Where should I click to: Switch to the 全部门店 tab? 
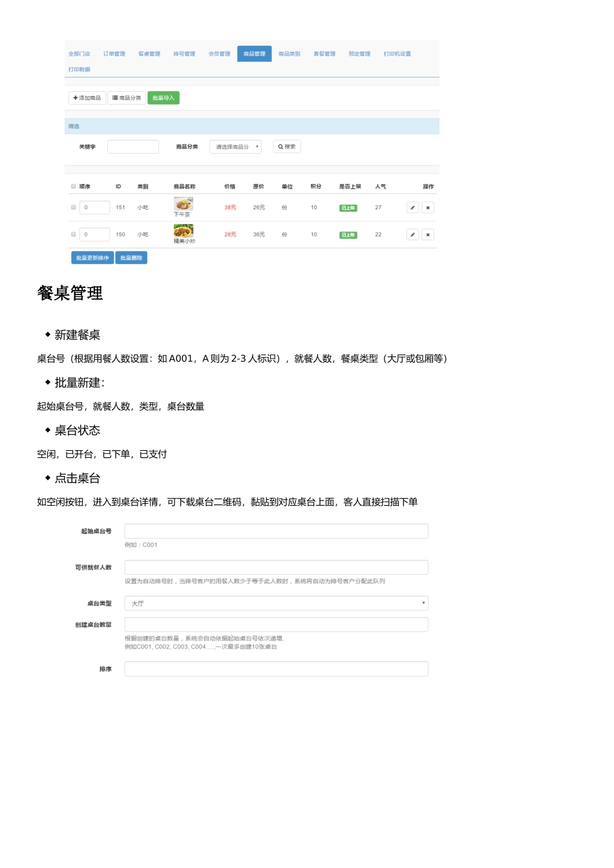pyautogui.click(x=79, y=54)
